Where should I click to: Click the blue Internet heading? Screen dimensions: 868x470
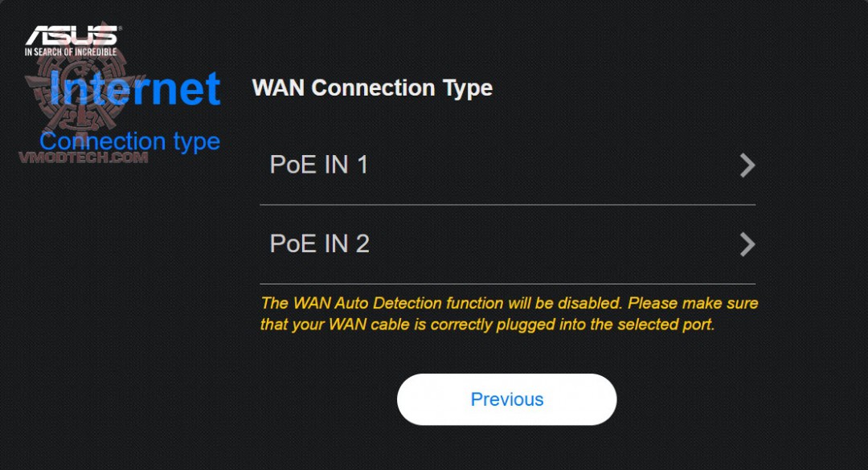[135, 88]
